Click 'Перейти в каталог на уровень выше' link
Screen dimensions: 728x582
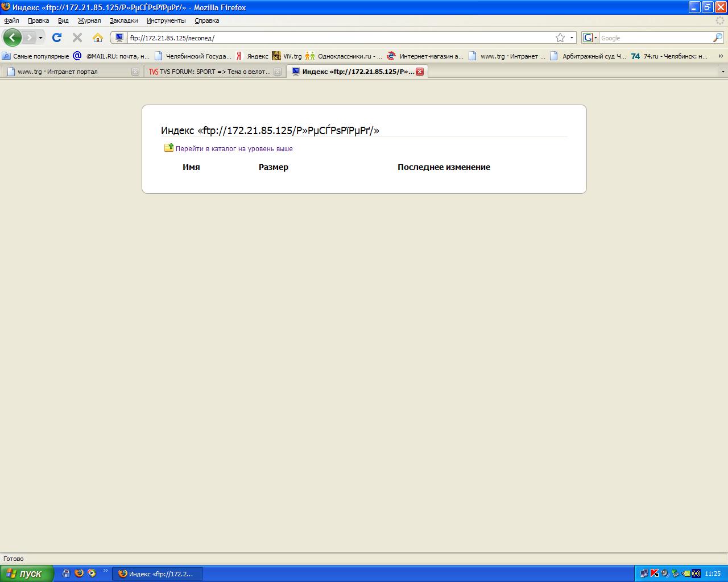[234, 148]
